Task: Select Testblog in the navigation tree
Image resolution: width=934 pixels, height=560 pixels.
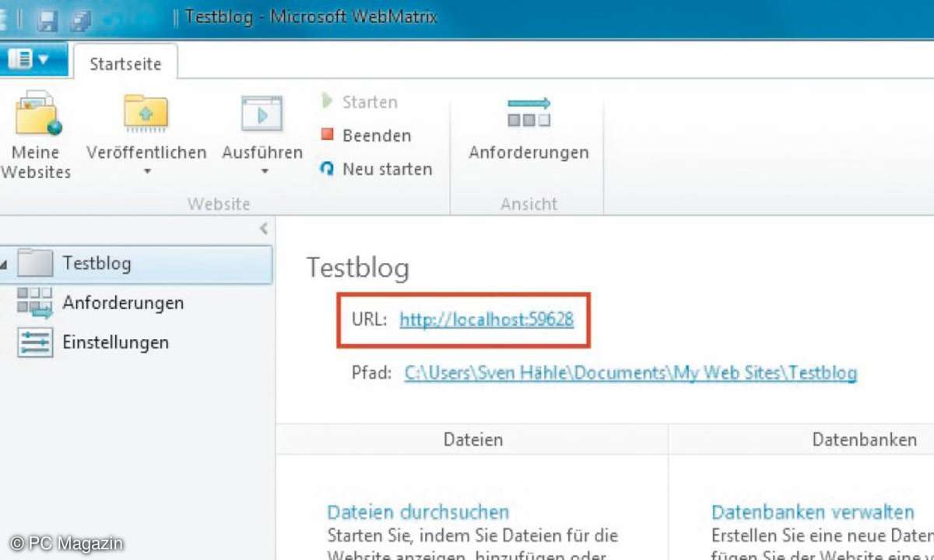Action: [136, 264]
